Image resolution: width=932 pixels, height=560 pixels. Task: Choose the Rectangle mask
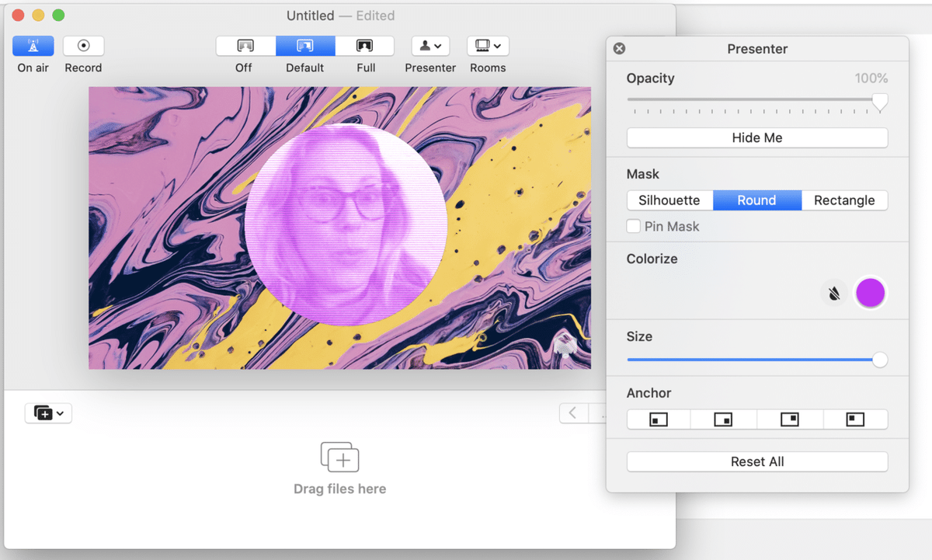tap(844, 200)
